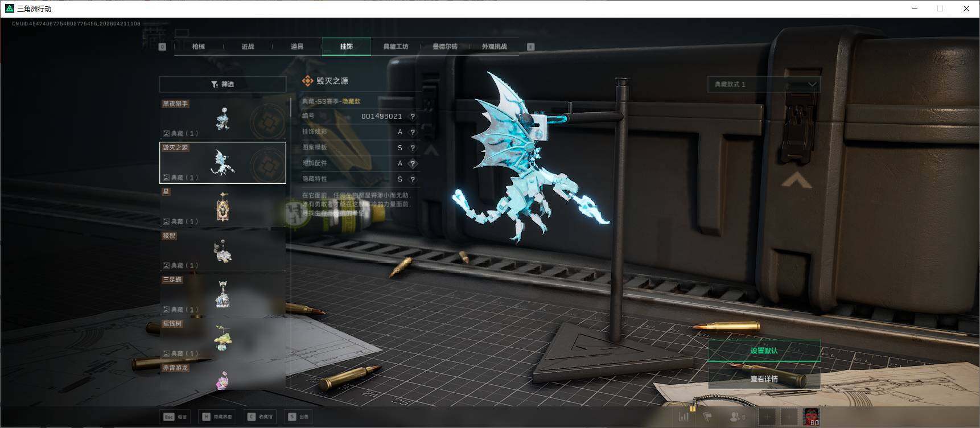Select the 星 charm item
980x428 pixels.
(x=223, y=207)
